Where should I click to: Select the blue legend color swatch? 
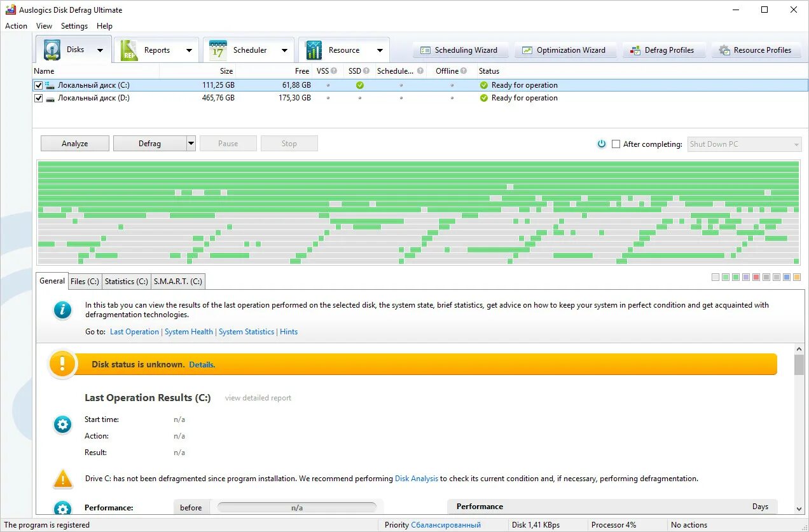(787, 277)
